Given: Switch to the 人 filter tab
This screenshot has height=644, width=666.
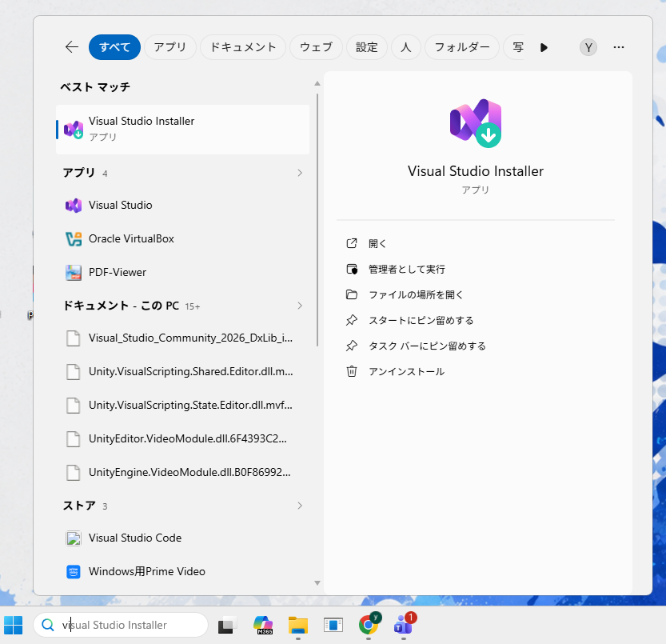Looking at the screenshot, I should coord(405,47).
